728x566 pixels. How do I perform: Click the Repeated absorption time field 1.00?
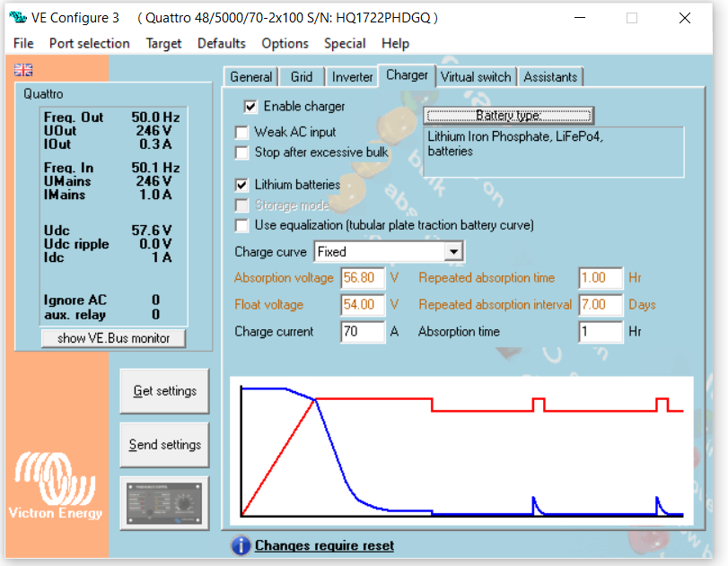tap(601, 278)
